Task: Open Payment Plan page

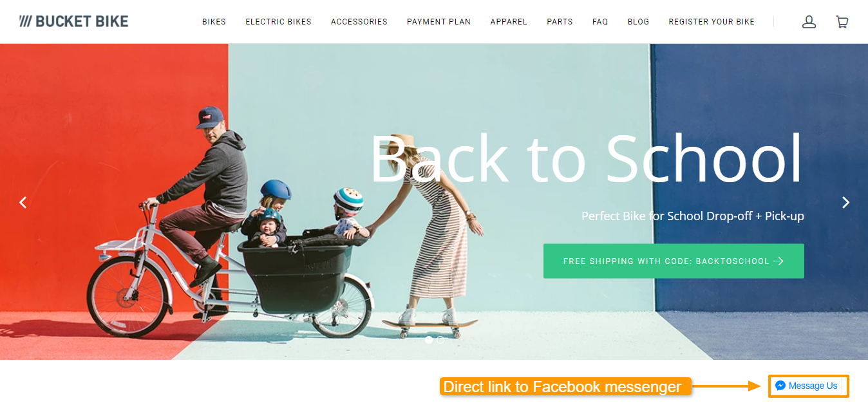Action: [x=439, y=22]
